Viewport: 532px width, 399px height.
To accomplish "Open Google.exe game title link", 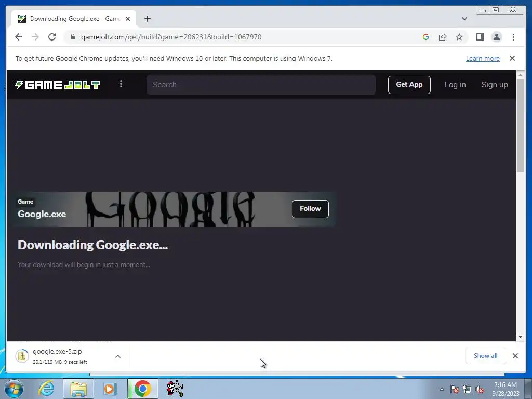I will 42,214.
